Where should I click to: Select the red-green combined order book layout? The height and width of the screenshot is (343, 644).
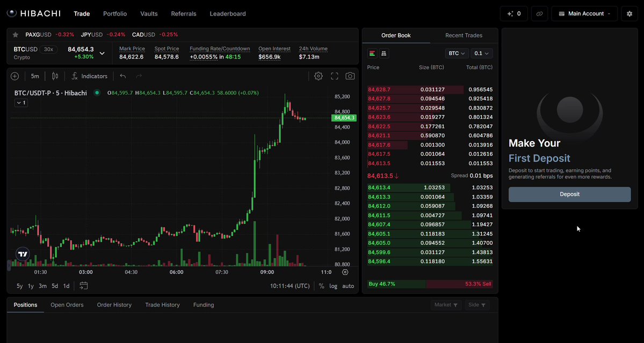373,53
